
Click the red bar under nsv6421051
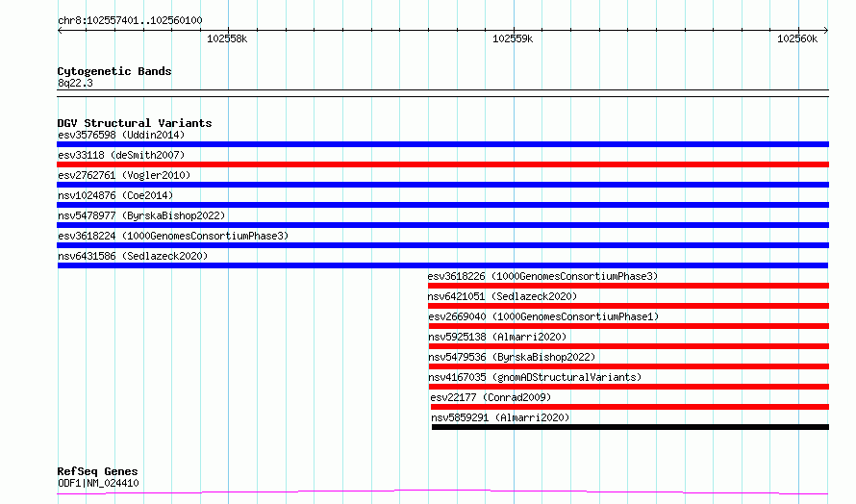(628, 306)
